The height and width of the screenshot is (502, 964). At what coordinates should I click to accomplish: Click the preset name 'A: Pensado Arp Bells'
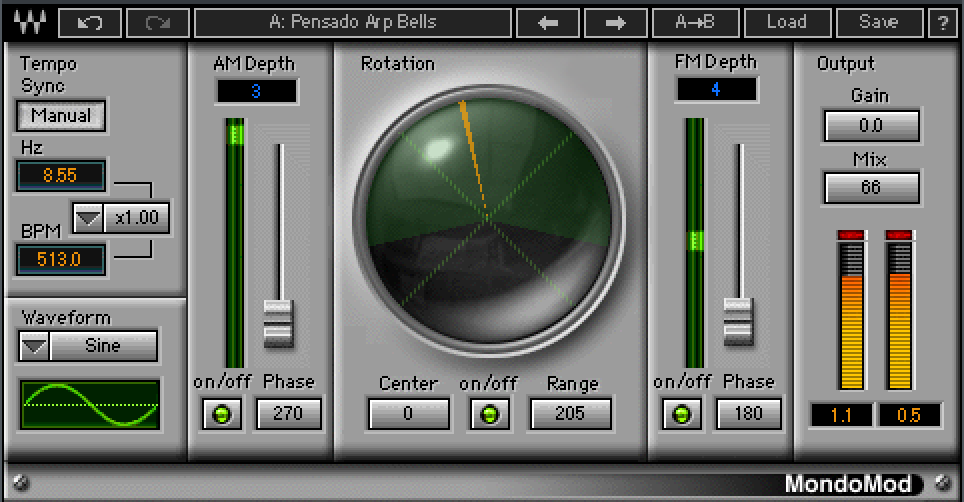(x=353, y=23)
